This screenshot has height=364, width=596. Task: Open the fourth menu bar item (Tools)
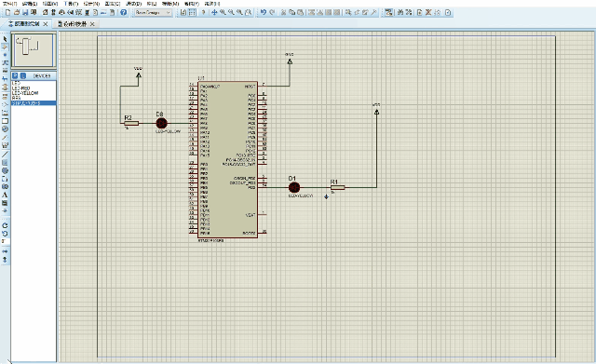point(71,4)
